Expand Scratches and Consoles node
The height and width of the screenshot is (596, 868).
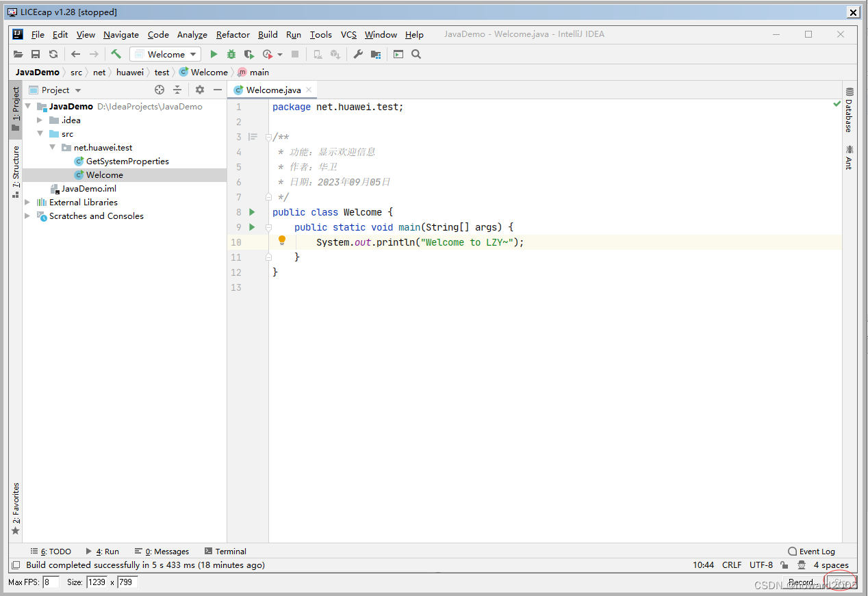(28, 216)
